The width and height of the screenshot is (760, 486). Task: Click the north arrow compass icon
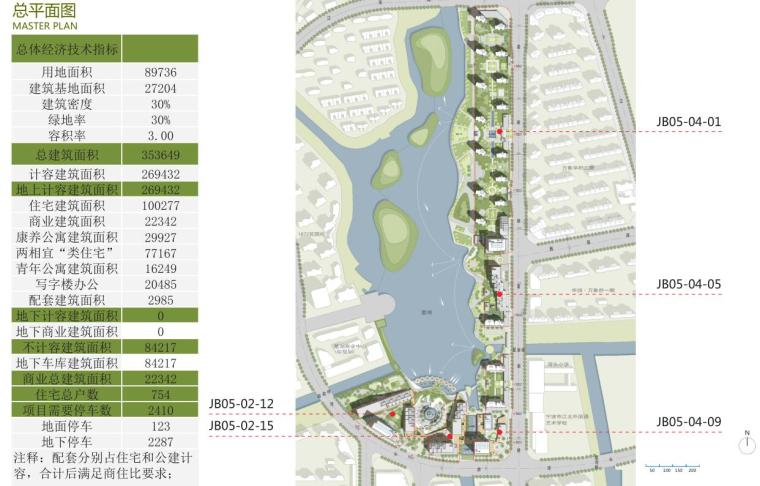point(745,441)
